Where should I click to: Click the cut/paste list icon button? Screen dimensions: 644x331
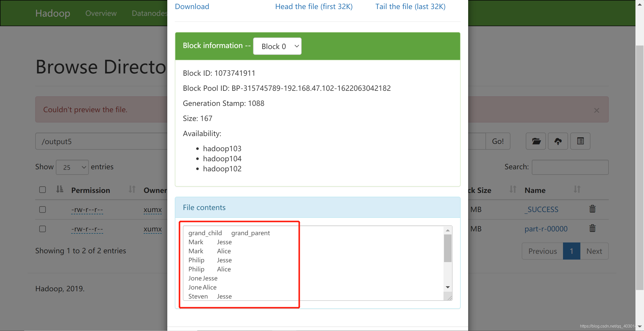(x=580, y=141)
